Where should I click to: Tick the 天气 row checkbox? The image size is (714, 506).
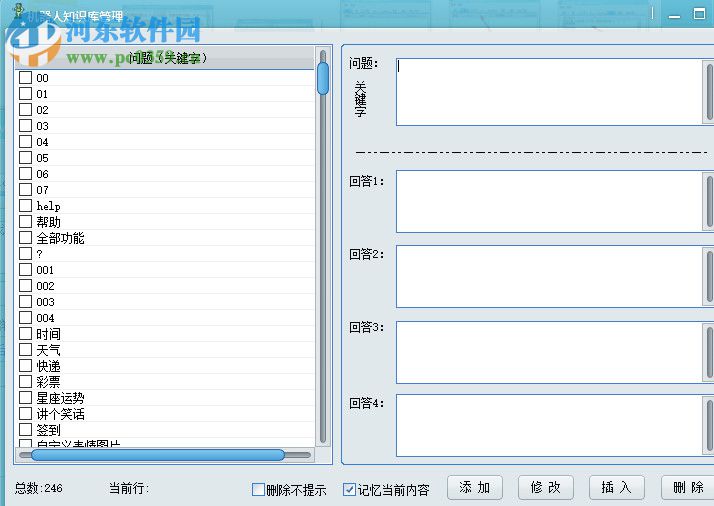pos(26,350)
